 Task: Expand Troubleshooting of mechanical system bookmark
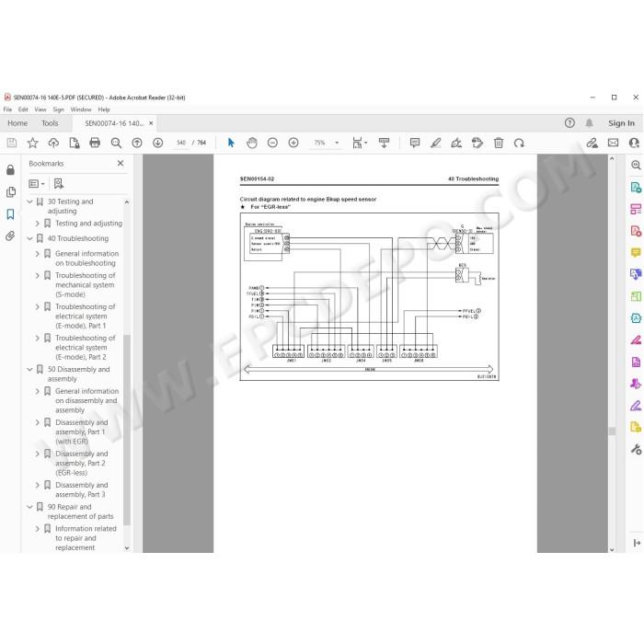point(38,276)
